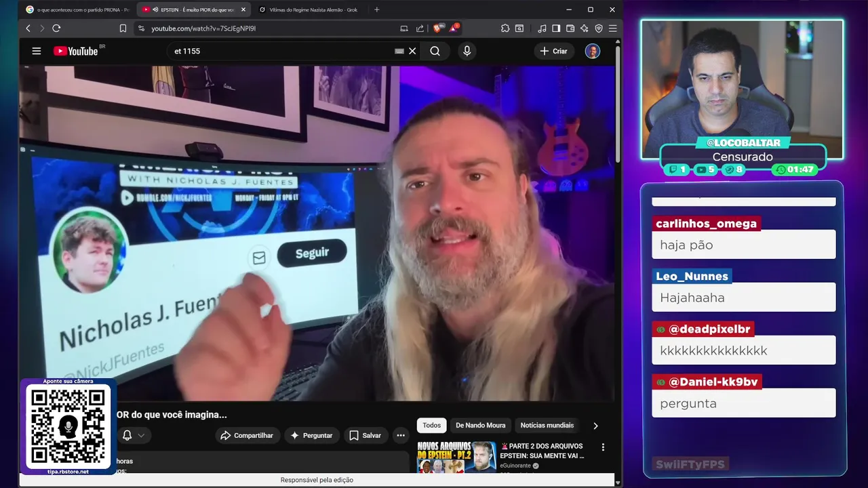This screenshot has width=868, height=488.
Task: Mute the audio-playing EPSTEIN tab speaker
Action: [x=155, y=9]
